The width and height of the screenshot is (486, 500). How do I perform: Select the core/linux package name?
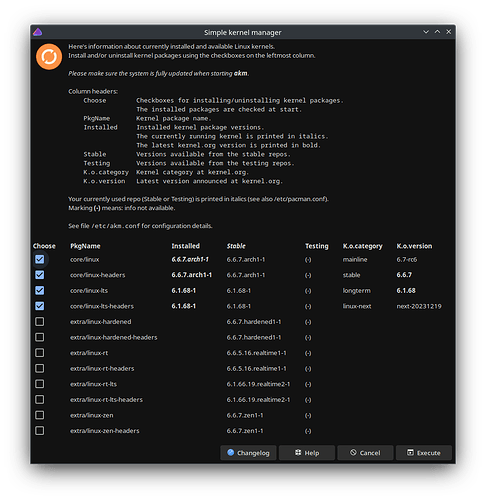click(x=85, y=259)
